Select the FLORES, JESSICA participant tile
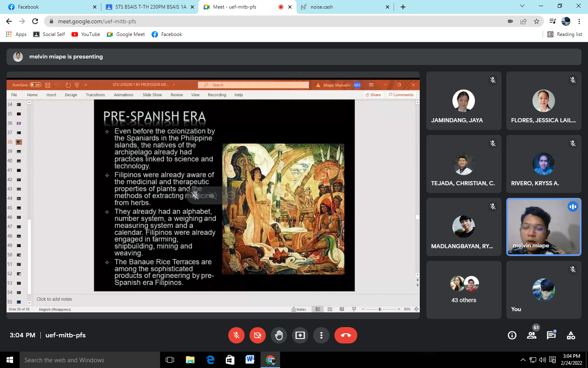588x368 pixels. [544, 101]
